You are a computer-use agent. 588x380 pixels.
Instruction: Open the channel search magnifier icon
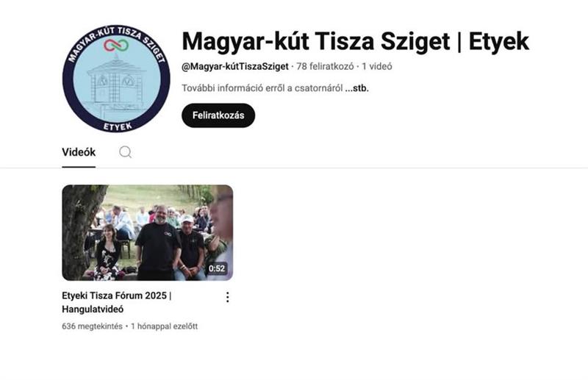coord(125,152)
